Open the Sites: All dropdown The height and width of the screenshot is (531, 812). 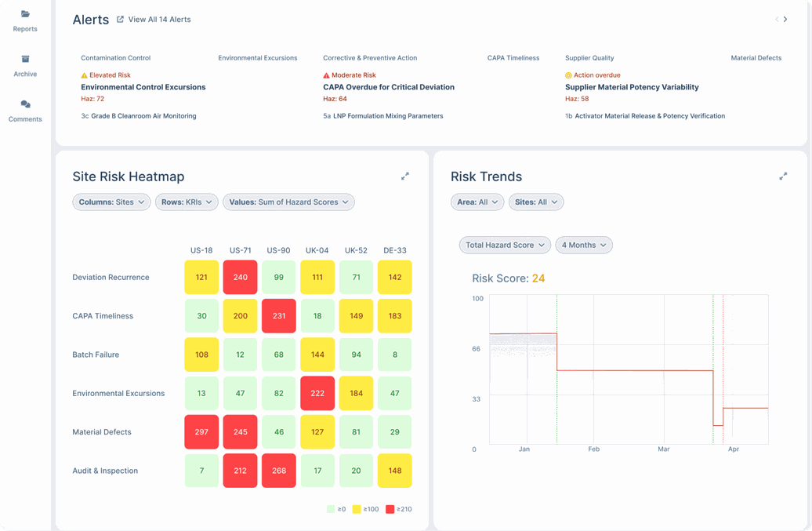click(x=536, y=202)
